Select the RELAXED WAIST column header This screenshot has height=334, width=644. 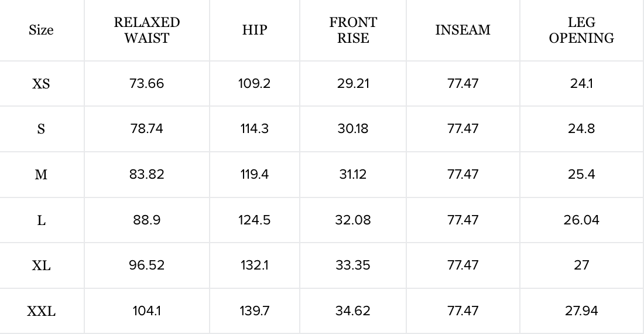[147, 30]
